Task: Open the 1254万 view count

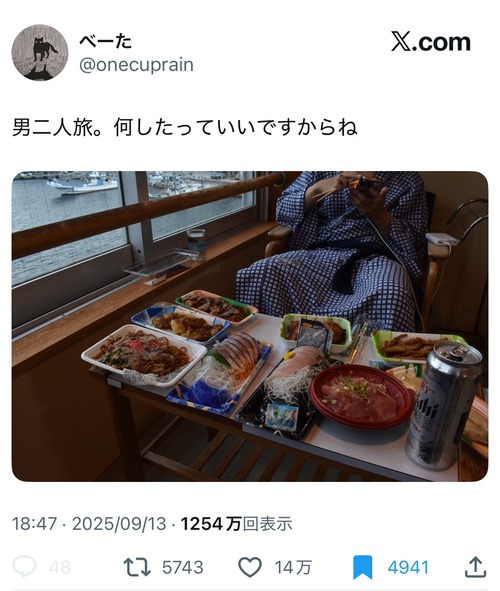Action: [x=211, y=524]
